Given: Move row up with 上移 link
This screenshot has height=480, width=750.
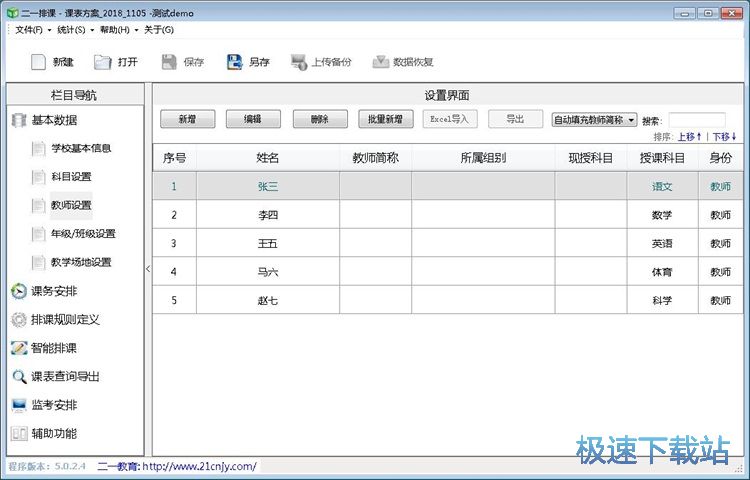Looking at the screenshot, I should click(x=689, y=137).
